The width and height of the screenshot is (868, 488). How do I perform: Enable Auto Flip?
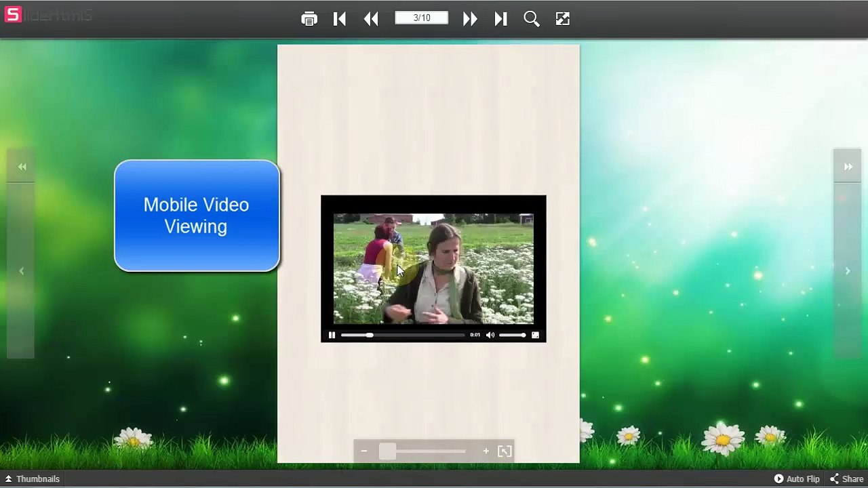[797, 479]
